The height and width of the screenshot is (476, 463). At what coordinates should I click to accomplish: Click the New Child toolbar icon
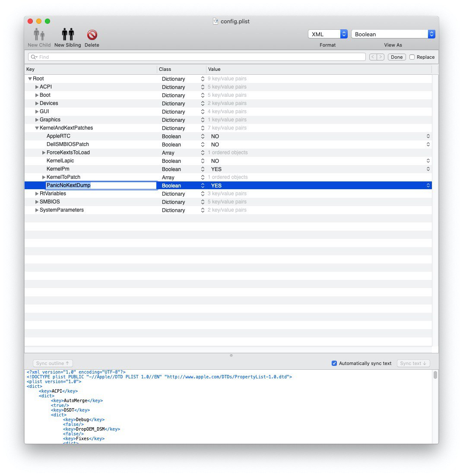coord(39,35)
